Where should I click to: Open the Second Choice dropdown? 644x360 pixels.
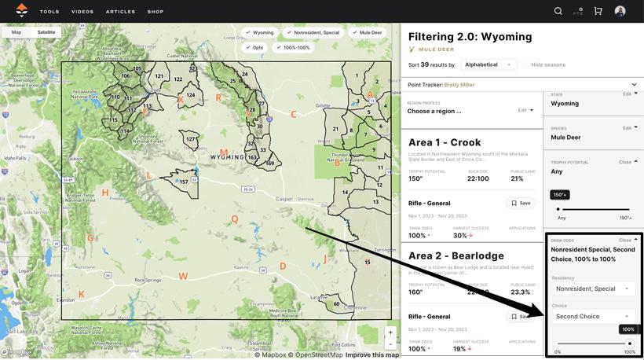coord(592,317)
